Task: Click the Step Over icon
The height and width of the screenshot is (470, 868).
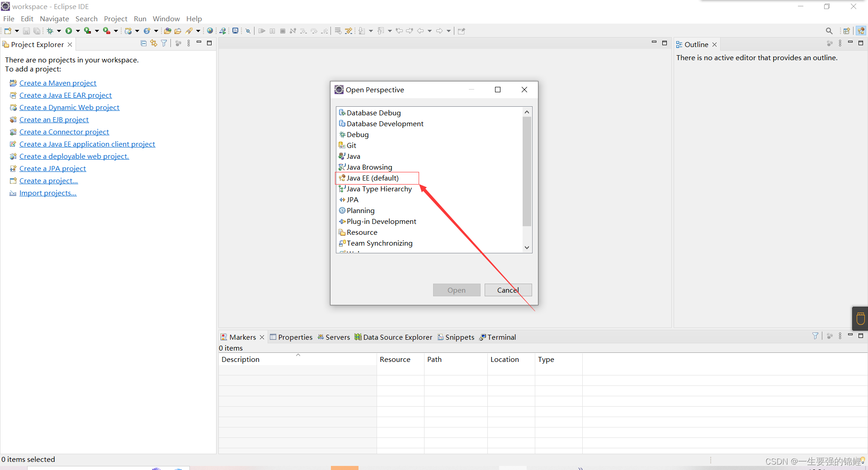Action: 314,31
